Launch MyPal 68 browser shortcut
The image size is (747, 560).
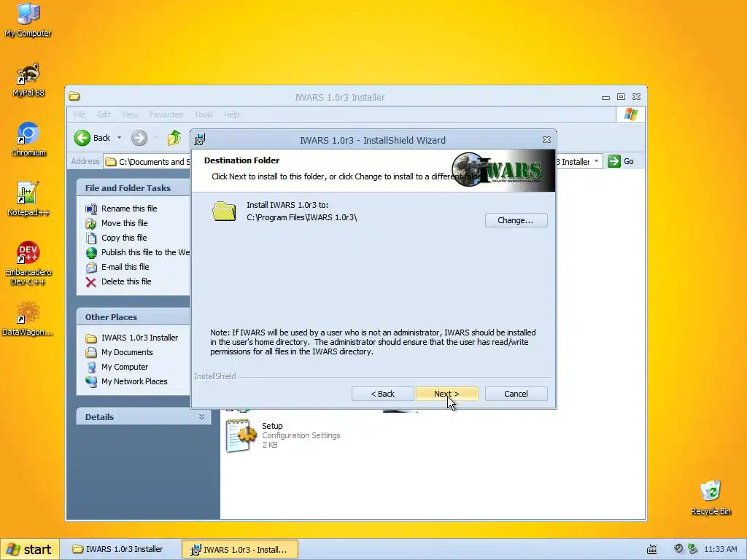coord(28,79)
